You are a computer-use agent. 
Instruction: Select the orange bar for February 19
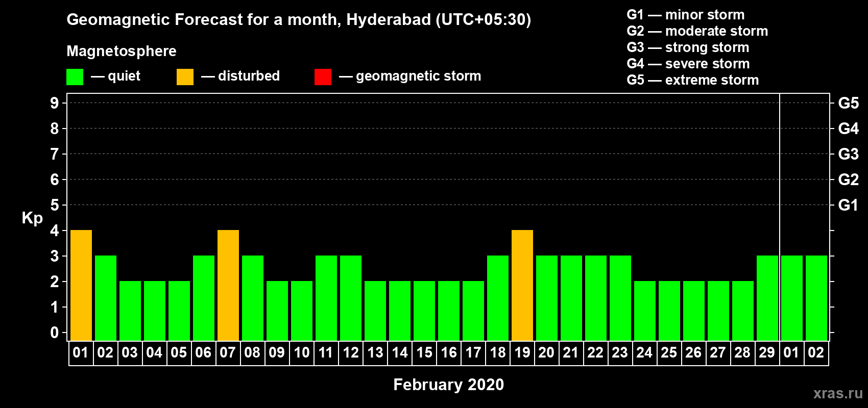tap(522, 285)
